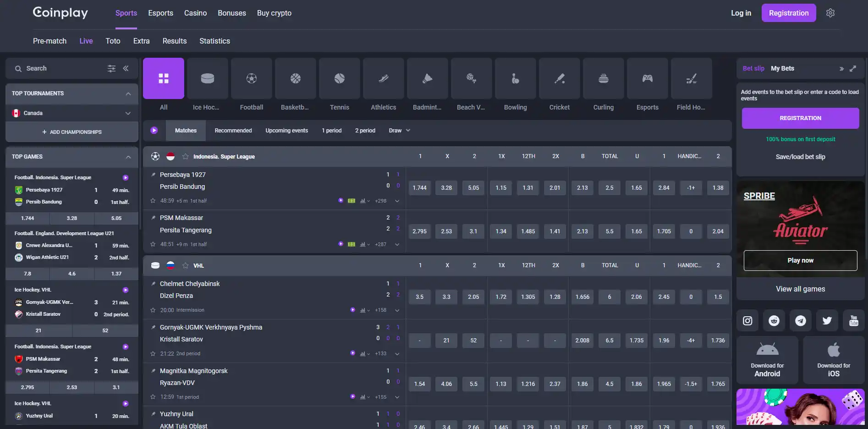
Task: Switch to Upcoming events tab
Action: pos(287,131)
